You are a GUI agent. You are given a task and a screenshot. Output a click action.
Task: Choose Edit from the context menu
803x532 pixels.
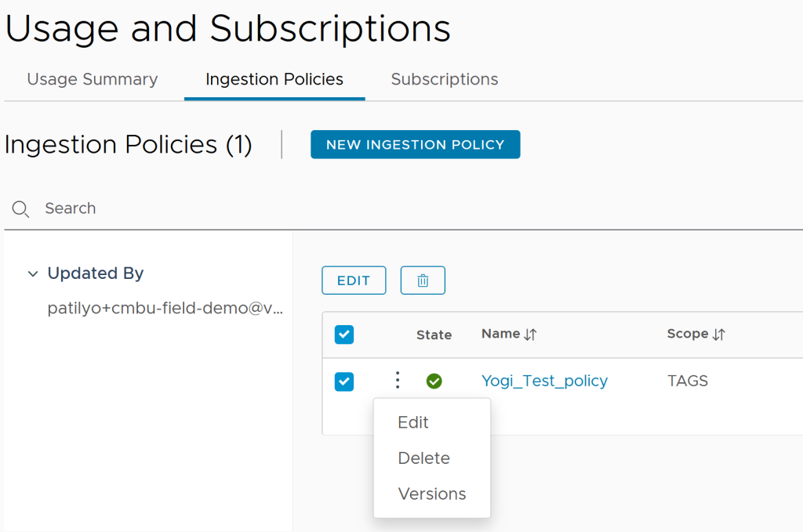[x=413, y=422]
